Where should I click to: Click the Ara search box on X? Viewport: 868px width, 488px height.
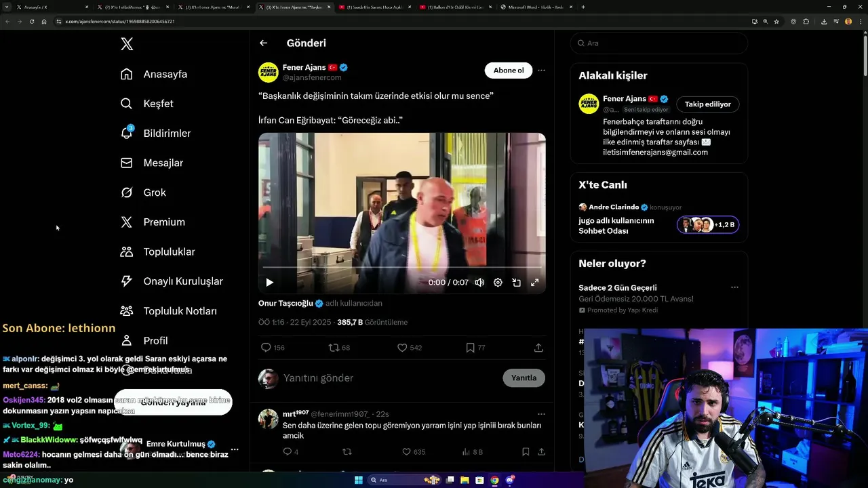(x=659, y=43)
